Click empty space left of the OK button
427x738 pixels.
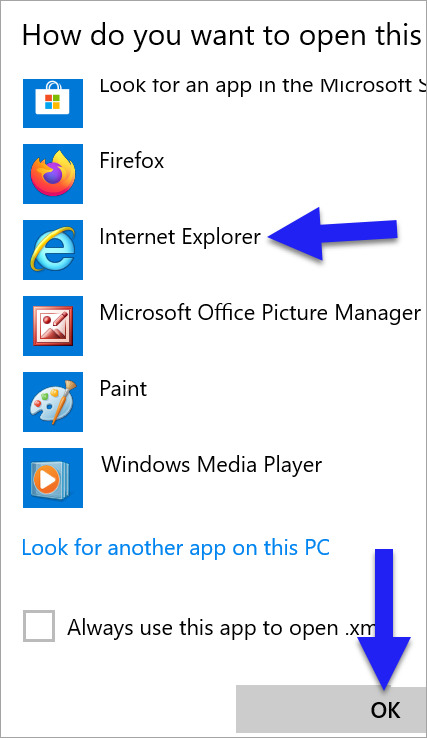[x=118, y=709]
